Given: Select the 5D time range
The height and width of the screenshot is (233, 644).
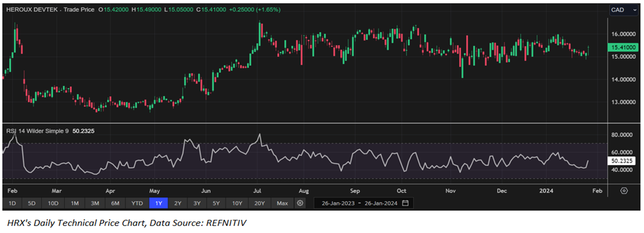Looking at the screenshot, I should (x=31, y=203).
